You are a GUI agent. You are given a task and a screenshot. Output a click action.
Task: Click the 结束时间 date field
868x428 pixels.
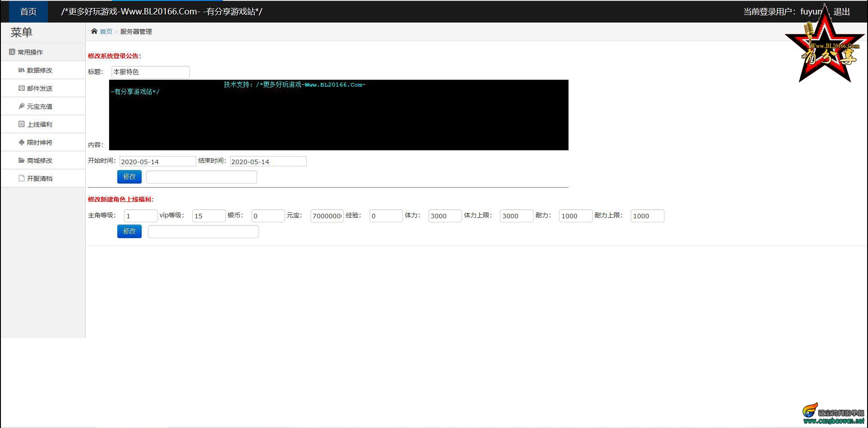click(268, 161)
